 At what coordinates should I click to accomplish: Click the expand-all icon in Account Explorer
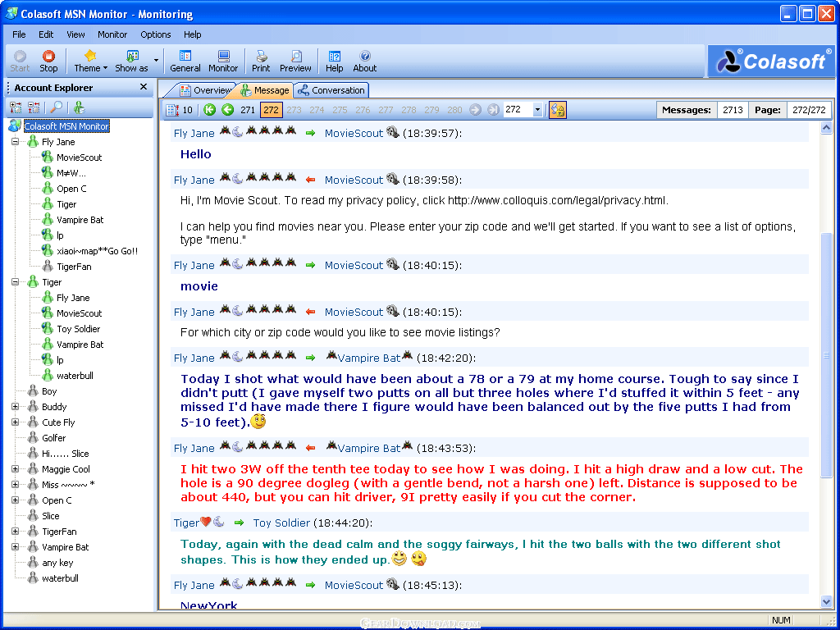(16, 107)
